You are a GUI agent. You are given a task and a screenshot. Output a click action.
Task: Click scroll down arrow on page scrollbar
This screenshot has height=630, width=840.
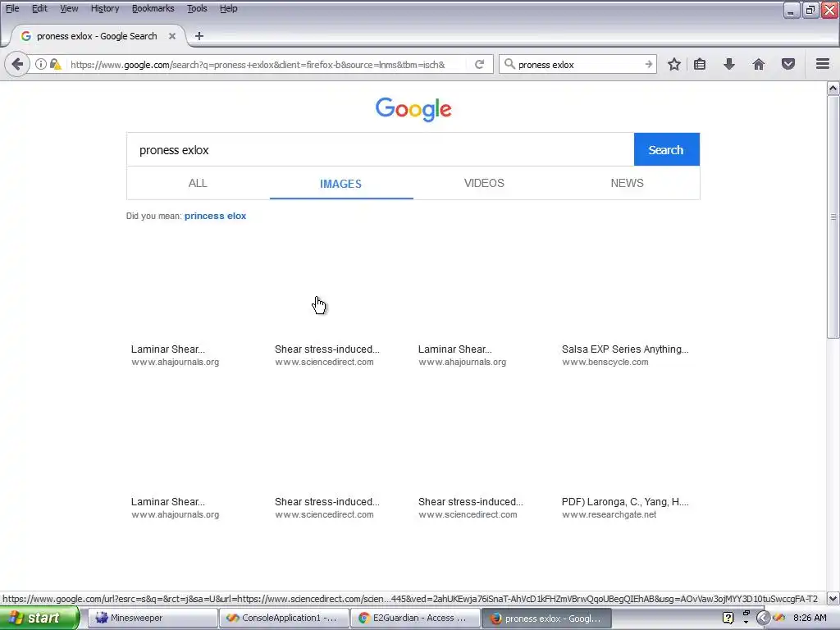pyautogui.click(x=833, y=598)
